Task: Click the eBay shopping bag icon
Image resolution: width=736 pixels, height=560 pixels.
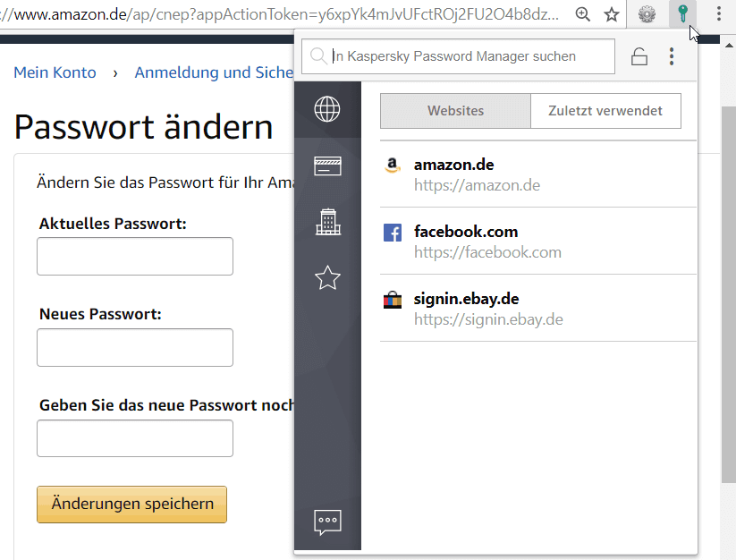Action: 393,300
